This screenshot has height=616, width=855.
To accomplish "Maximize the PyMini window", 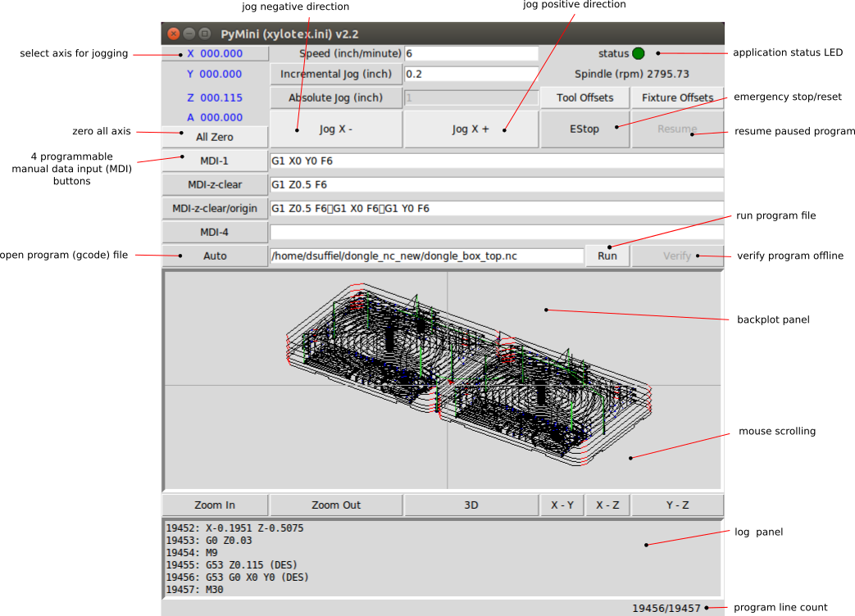I will click(x=205, y=34).
